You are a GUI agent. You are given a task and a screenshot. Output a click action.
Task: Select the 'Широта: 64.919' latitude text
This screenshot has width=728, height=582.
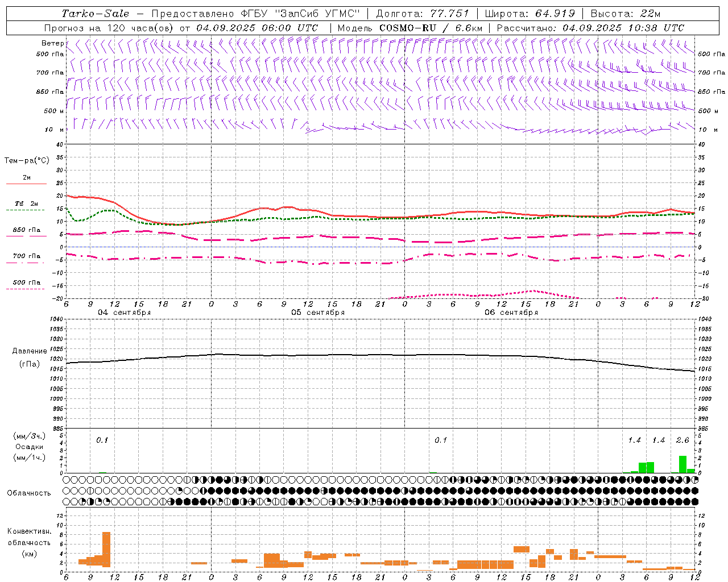530,14
